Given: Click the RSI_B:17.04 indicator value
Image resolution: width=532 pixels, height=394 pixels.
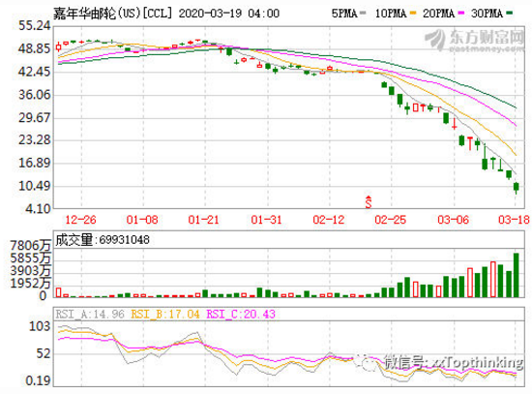Looking at the screenshot, I should [x=165, y=315].
